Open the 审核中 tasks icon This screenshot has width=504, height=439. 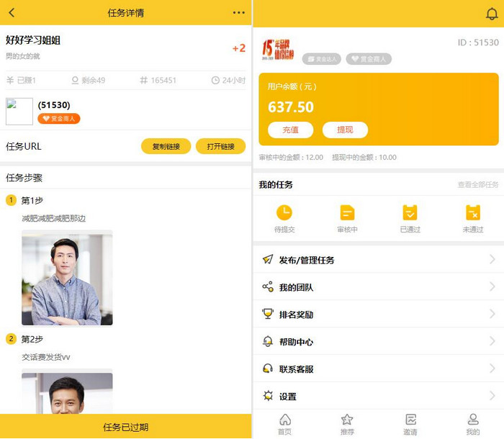coord(347,212)
